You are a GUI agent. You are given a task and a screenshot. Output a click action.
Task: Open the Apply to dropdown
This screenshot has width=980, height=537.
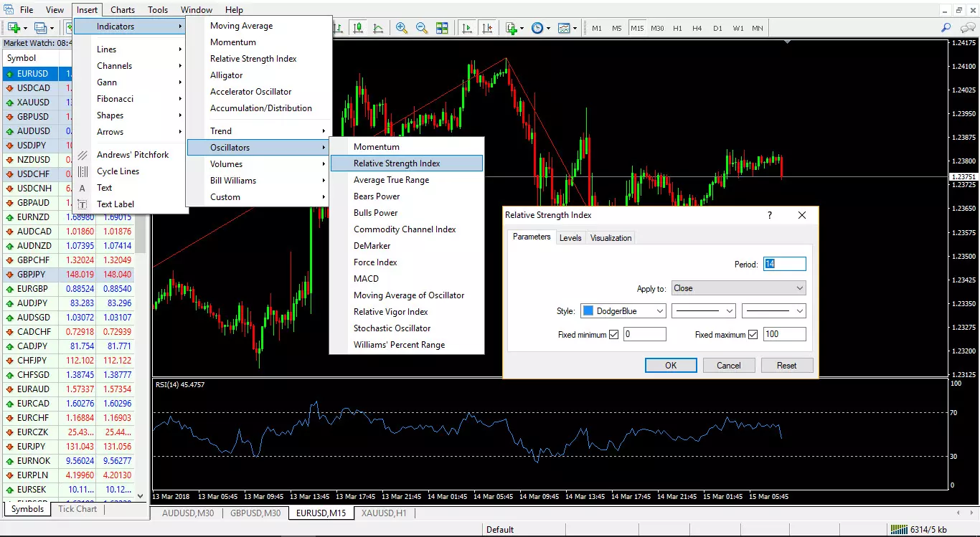[738, 288]
